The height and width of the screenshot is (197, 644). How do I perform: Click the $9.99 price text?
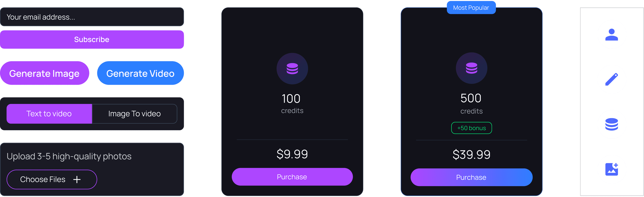[292, 154]
